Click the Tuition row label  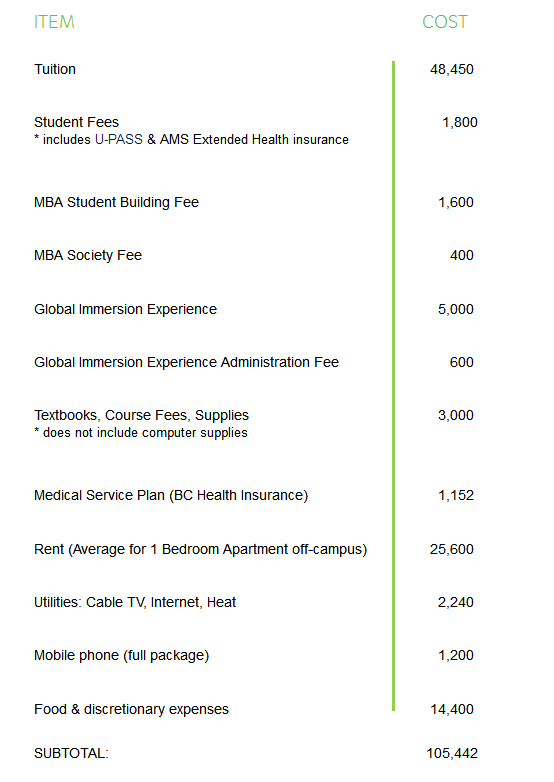pos(55,69)
